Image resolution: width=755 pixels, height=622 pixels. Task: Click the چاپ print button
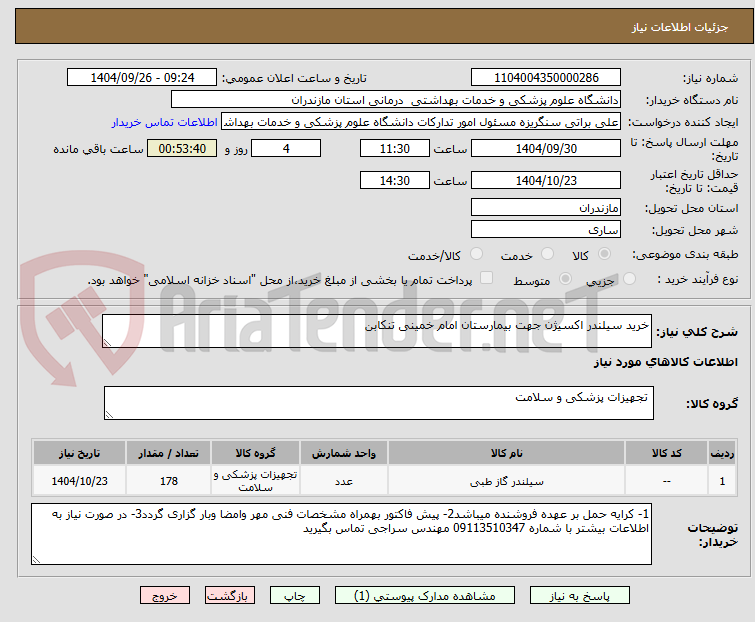coord(295,596)
